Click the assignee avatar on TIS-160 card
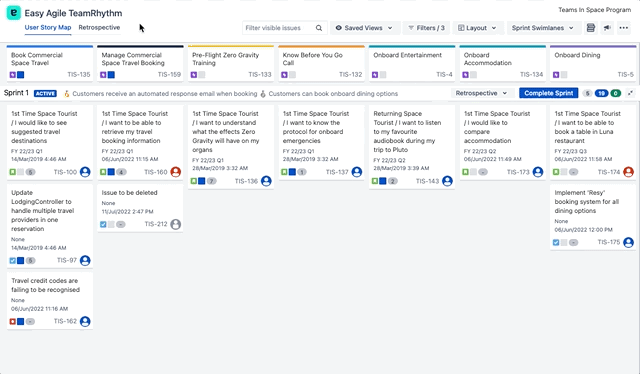This screenshot has width=640, height=374. (176, 172)
